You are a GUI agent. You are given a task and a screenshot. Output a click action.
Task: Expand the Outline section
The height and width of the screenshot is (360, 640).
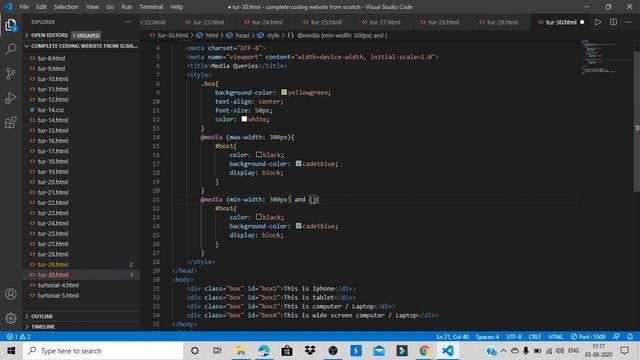[x=82, y=316]
